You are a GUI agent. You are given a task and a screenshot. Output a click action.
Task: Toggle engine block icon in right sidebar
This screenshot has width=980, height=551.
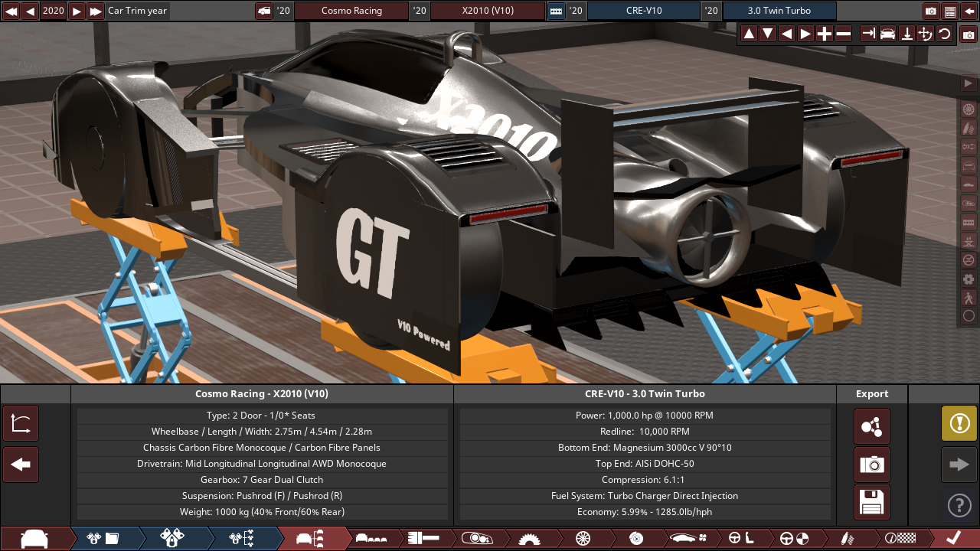[x=969, y=222]
